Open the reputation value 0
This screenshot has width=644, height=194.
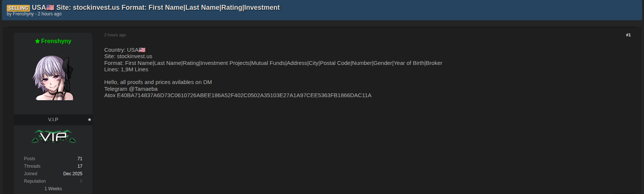(81, 181)
